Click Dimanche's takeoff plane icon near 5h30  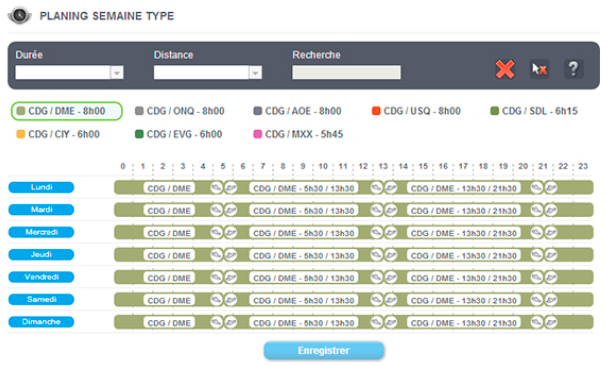[x=231, y=322]
